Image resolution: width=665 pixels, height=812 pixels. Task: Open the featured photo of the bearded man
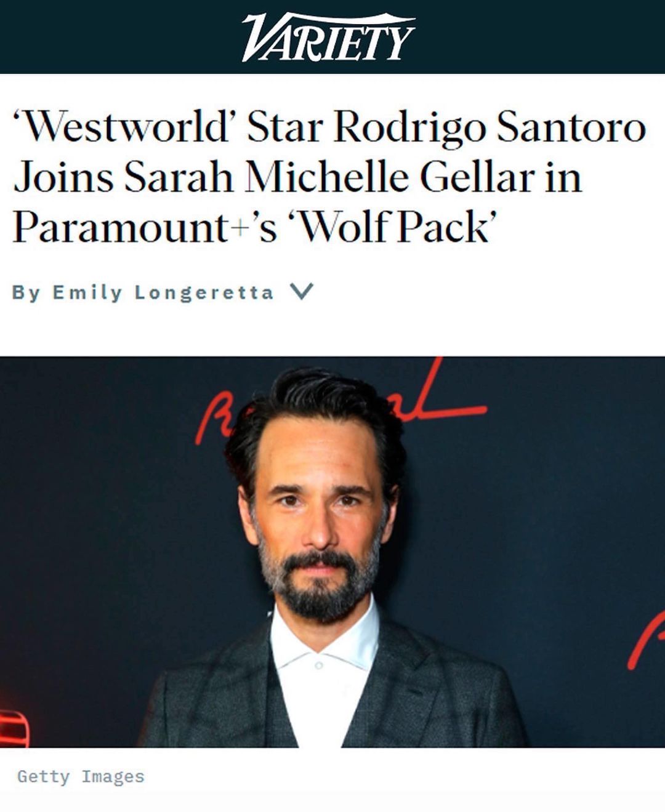tap(332, 552)
